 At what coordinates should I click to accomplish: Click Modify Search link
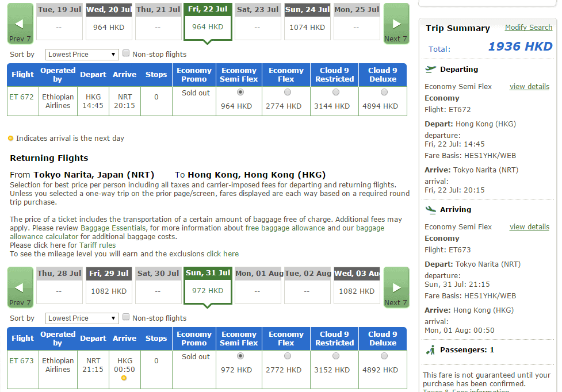pos(528,28)
